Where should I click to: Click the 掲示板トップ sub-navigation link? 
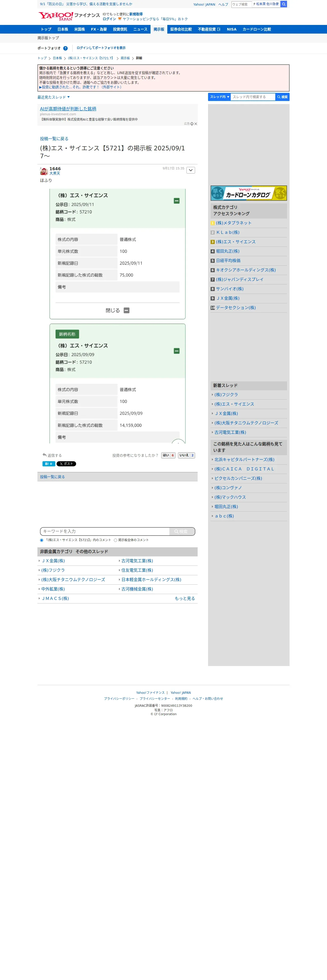[x=48, y=38]
